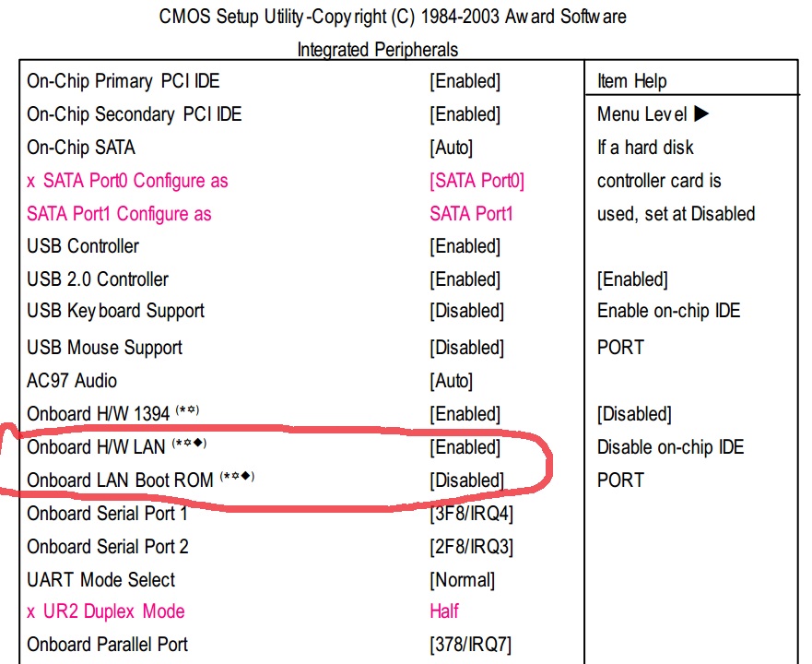Click the Menu Level arrow icon
This screenshot has width=812, height=664.
click(701, 114)
